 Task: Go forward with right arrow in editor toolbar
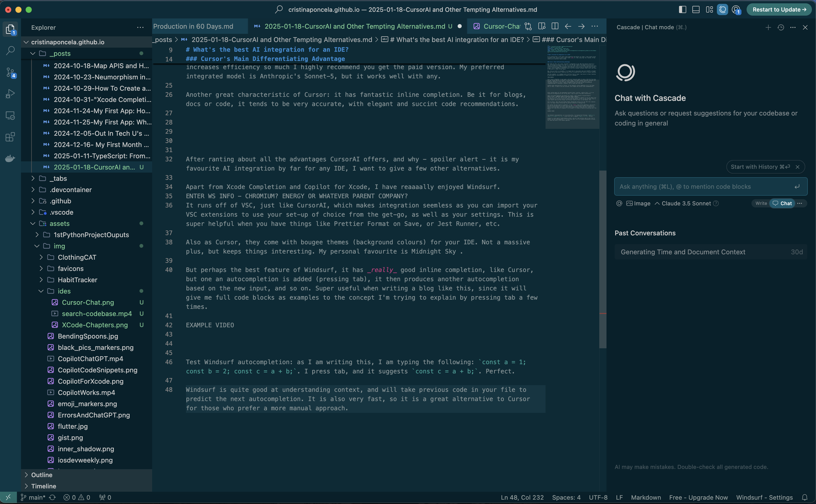click(x=581, y=26)
